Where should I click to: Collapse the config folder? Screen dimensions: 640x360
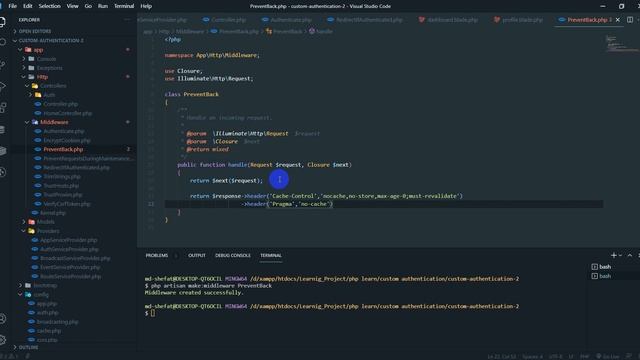(41, 294)
